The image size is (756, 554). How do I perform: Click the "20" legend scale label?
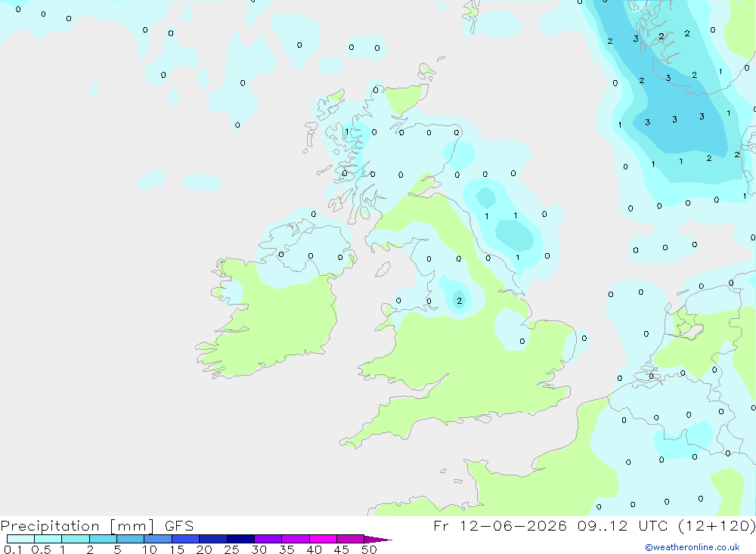(204, 549)
